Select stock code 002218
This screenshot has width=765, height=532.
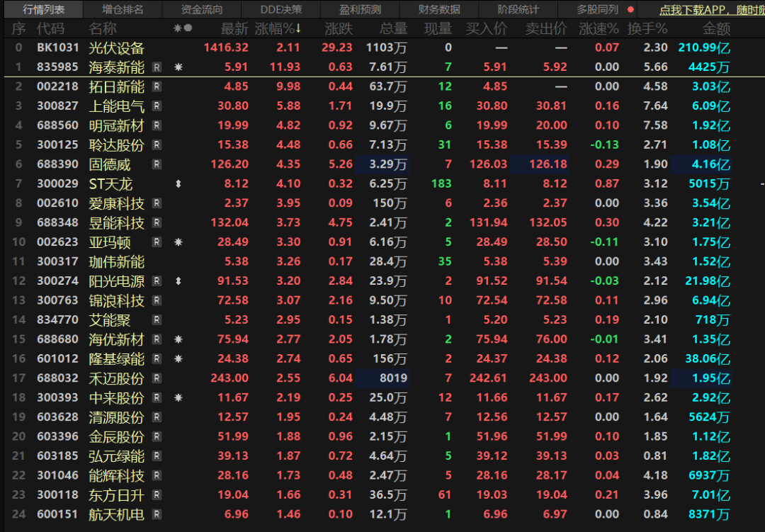(x=57, y=87)
